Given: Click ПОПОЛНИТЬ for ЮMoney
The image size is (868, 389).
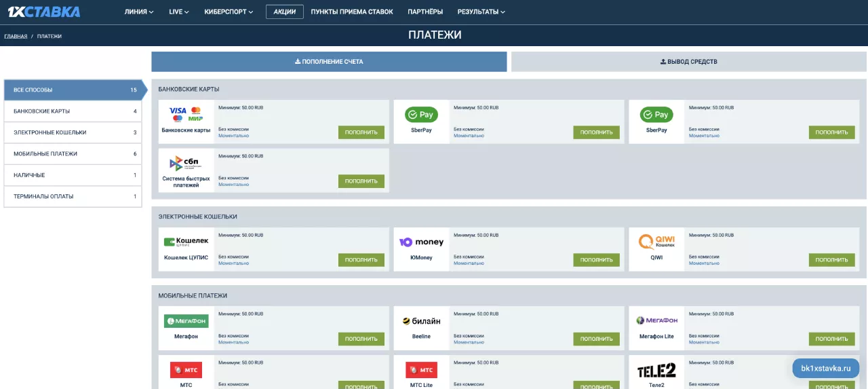Looking at the screenshot, I should (596, 260).
